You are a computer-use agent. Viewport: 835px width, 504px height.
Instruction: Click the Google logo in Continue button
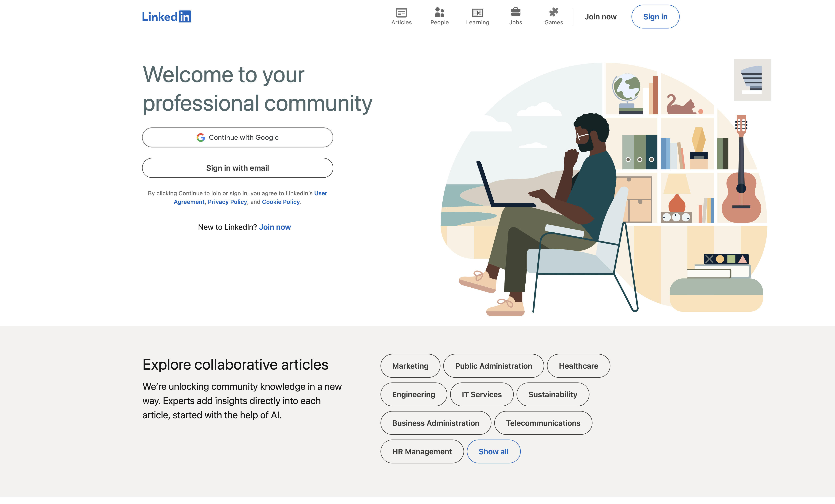[201, 137]
